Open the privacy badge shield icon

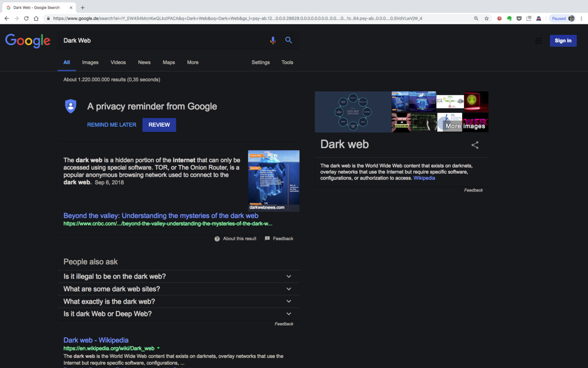[71, 106]
